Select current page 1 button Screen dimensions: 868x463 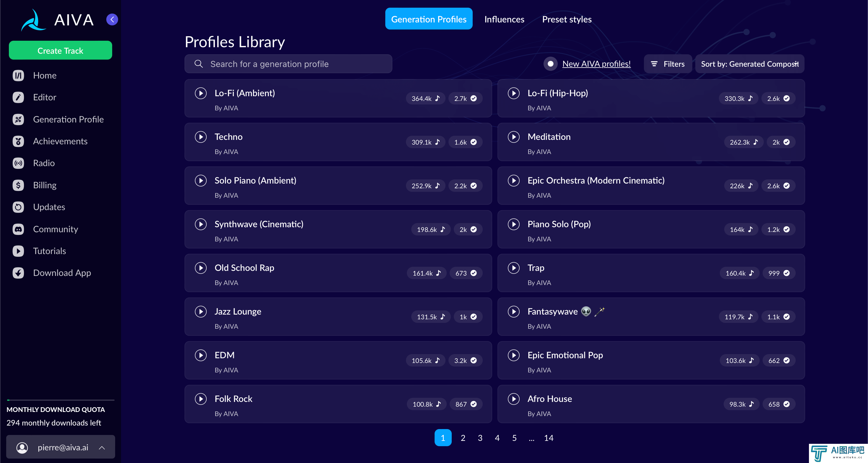pyautogui.click(x=443, y=437)
